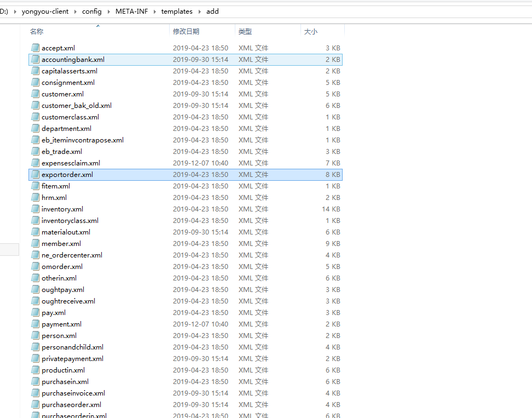The image size is (532, 418).
Task: Click the accept.xml file icon
Action: click(x=35, y=48)
